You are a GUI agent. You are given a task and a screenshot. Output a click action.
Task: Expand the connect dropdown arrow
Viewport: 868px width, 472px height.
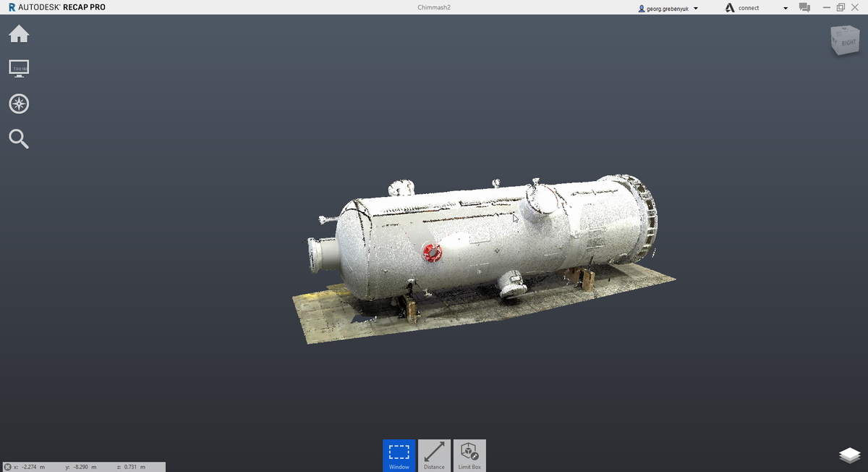pyautogui.click(x=785, y=8)
